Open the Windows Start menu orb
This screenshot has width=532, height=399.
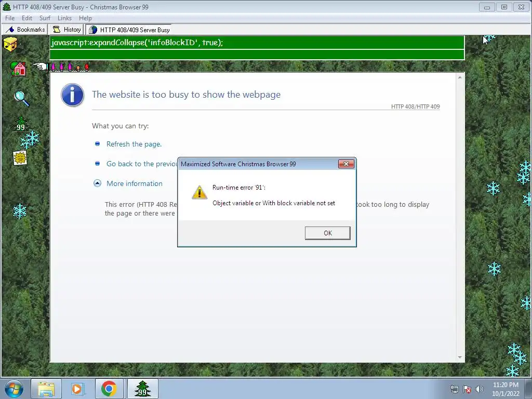14,389
